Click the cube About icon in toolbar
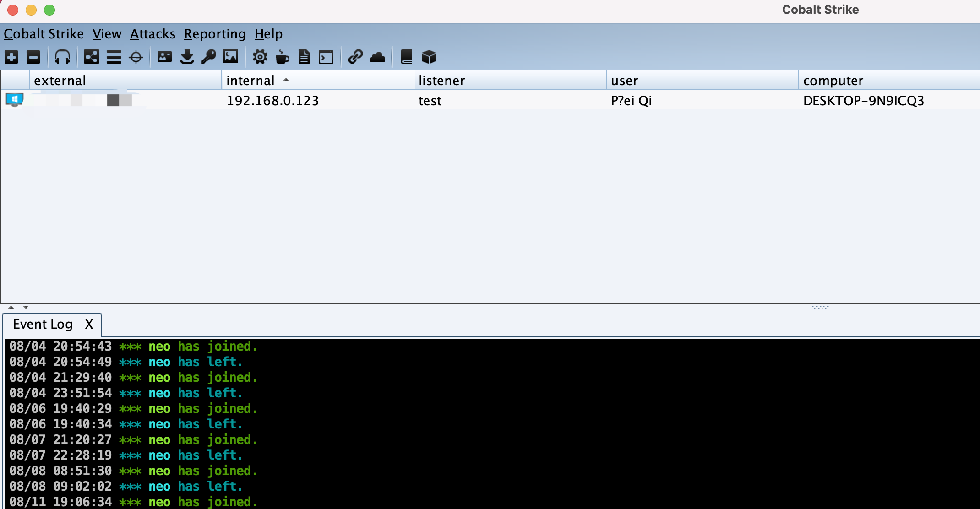This screenshot has width=980, height=509. pyautogui.click(x=429, y=57)
